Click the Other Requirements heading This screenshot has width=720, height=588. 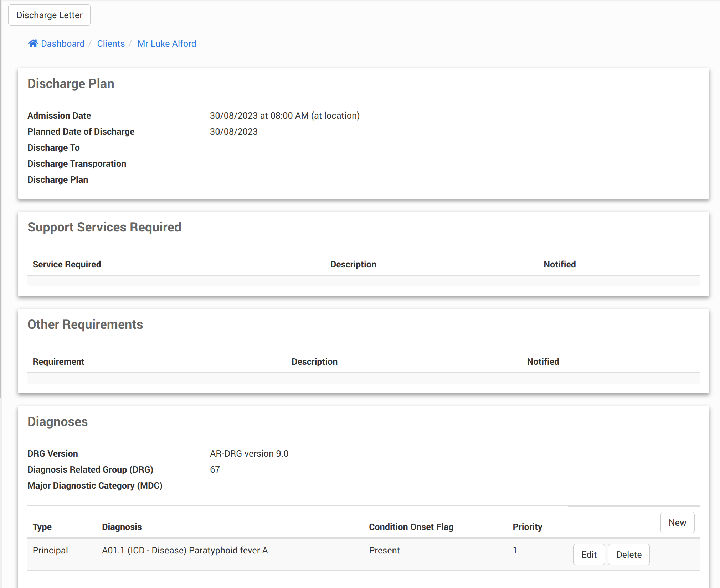pos(85,324)
